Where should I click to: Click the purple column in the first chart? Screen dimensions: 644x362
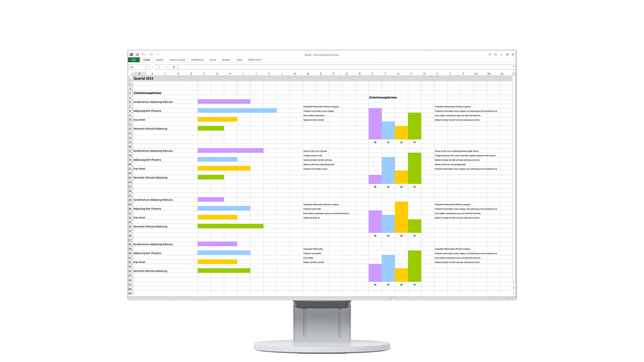pyautogui.click(x=375, y=124)
